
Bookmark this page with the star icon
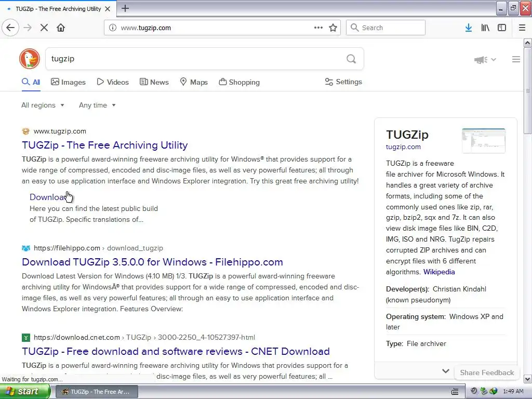click(333, 28)
